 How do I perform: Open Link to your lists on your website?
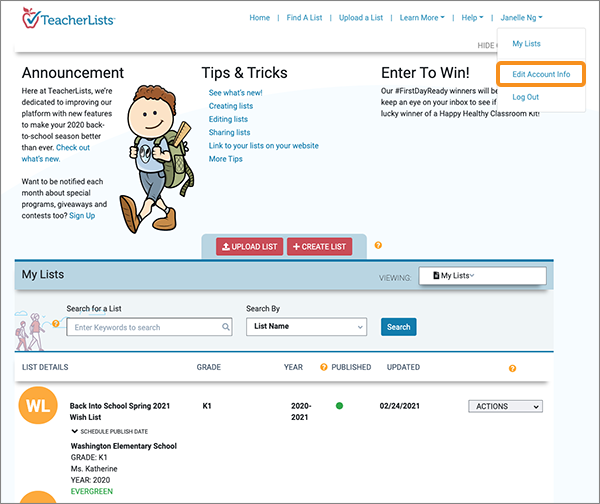[264, 146]
